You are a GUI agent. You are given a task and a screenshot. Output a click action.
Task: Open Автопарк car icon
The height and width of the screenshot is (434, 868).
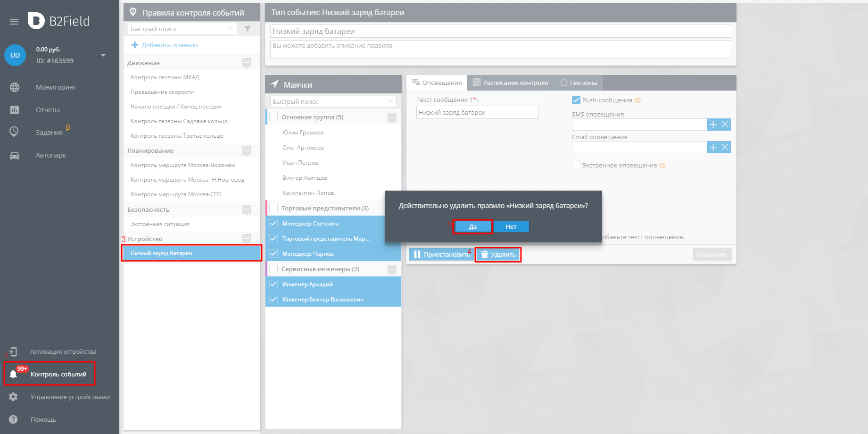15,155
